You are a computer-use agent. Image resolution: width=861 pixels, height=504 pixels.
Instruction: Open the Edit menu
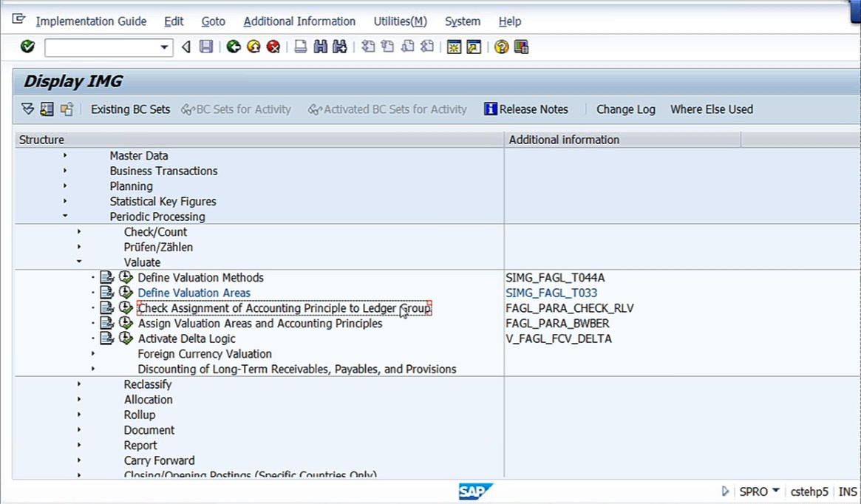click(174, 21)
